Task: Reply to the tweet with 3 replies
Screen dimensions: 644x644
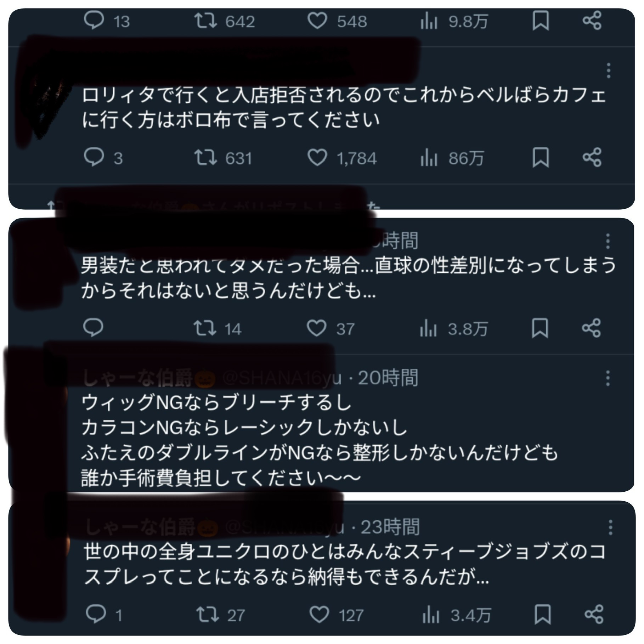Action: point(103,157)
